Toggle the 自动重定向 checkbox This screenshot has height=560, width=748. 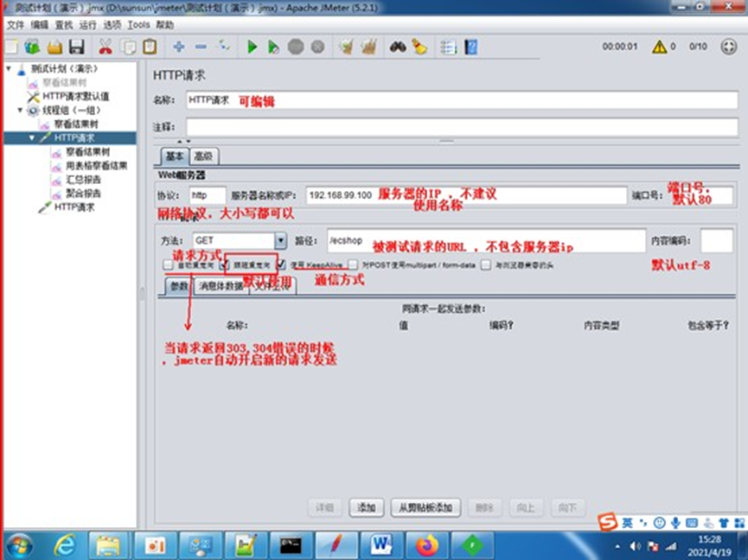168,264
